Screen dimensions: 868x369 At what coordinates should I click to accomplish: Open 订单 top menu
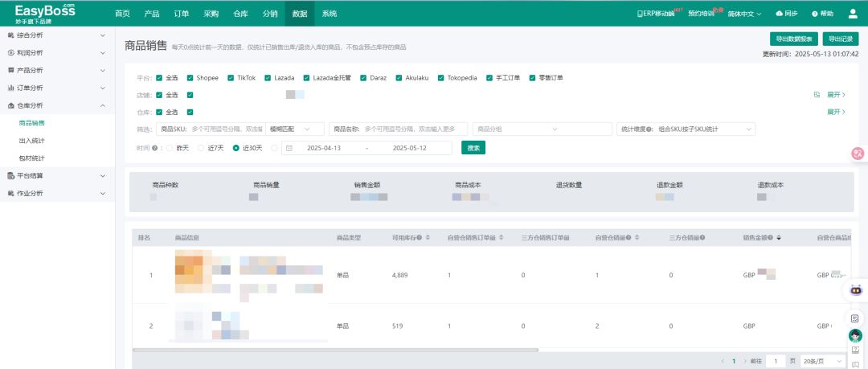[181, 14]
